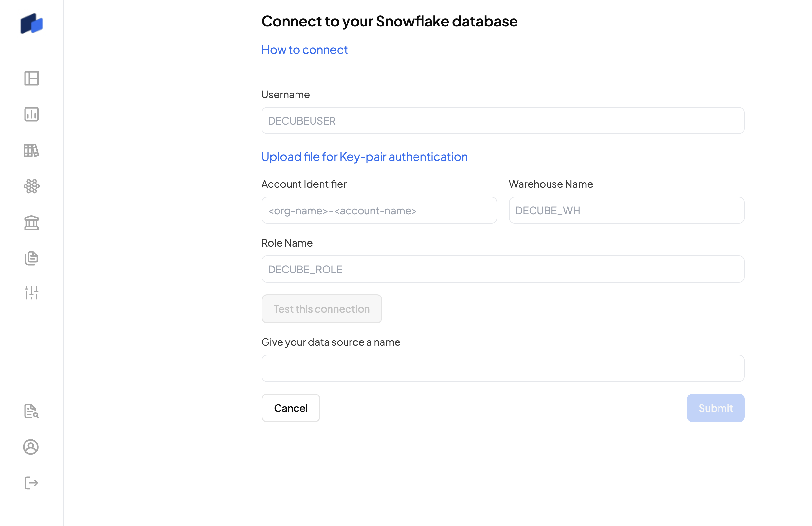Viewport: 812px width, 526px height.
Task: Open the How to connect link
Action: click(304, 50)
